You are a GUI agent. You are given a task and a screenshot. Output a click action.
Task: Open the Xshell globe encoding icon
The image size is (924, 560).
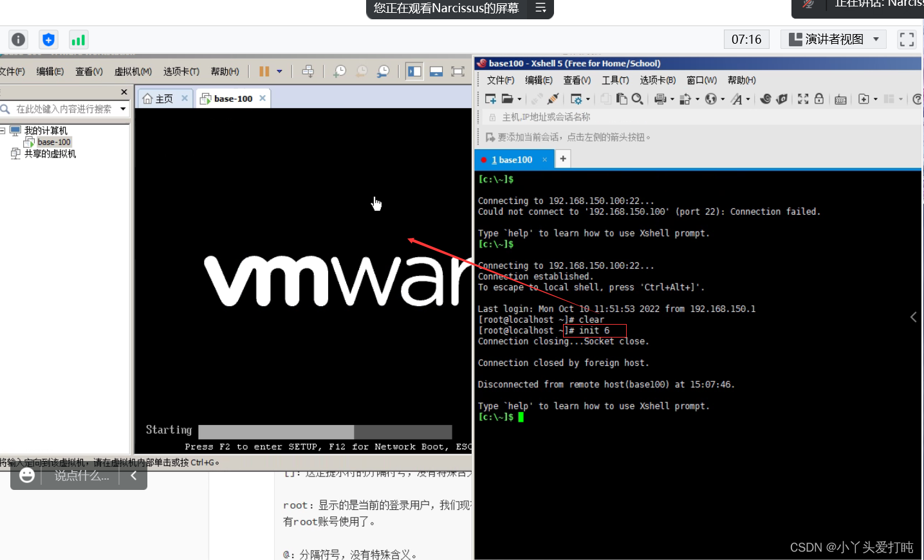pyautogui.click(x=711, y=99)
